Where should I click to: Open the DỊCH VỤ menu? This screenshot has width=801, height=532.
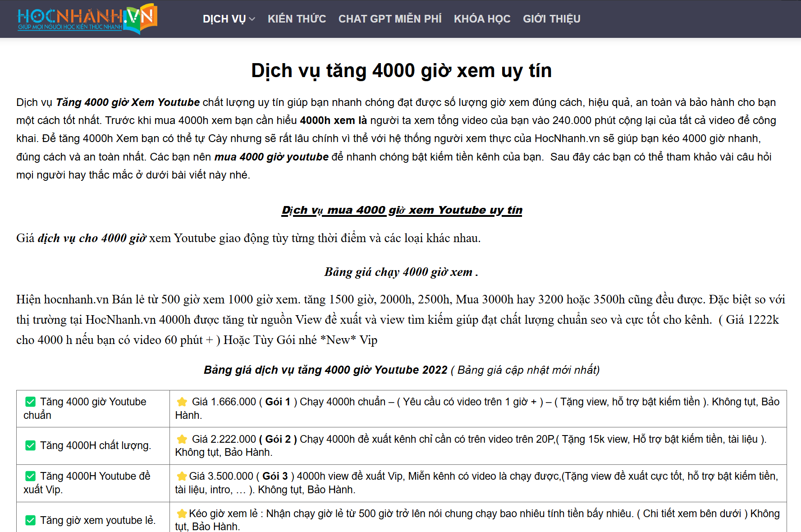[224, 19]
